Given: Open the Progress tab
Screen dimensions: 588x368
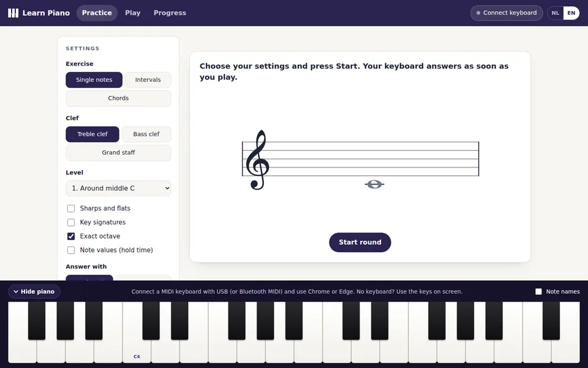Looking at the screenshot, I should pos(170,13).
